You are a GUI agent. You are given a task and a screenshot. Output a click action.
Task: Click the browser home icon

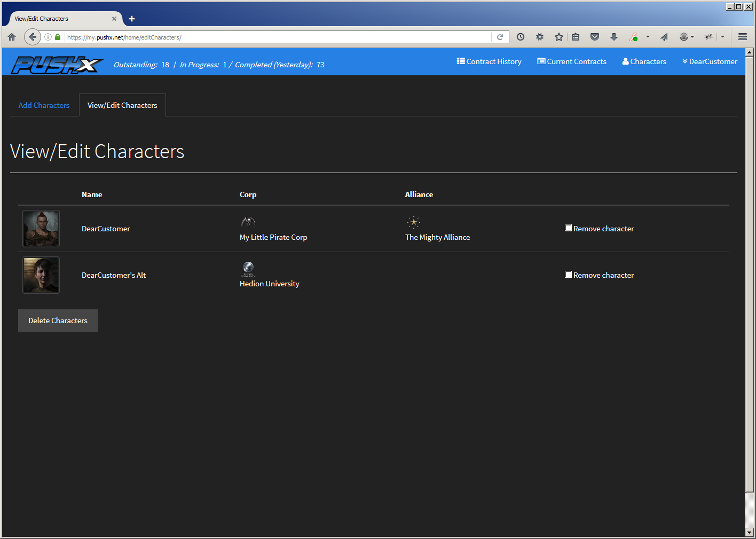click(x=12, y=37)
